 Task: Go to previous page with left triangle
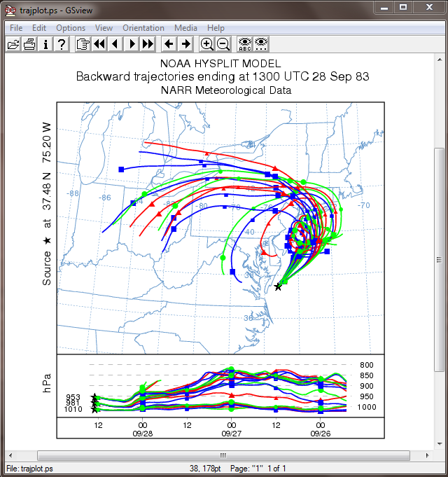(115, 44)
